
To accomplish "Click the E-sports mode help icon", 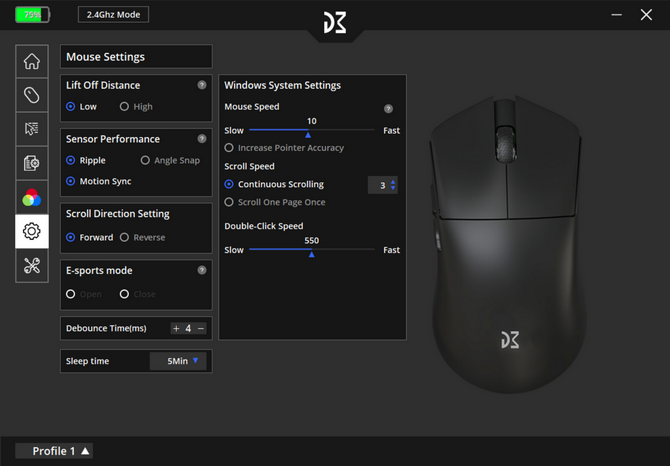I will [202, 270].
